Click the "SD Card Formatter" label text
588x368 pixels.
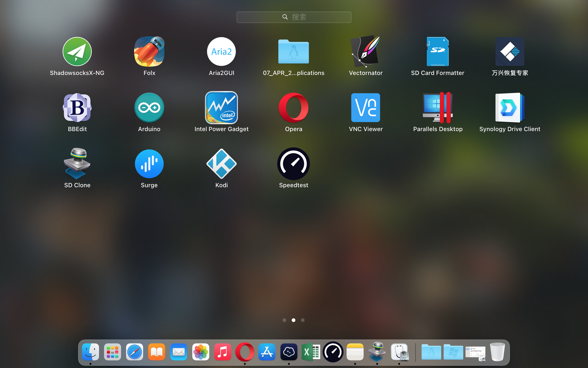[x=438, y=73]
